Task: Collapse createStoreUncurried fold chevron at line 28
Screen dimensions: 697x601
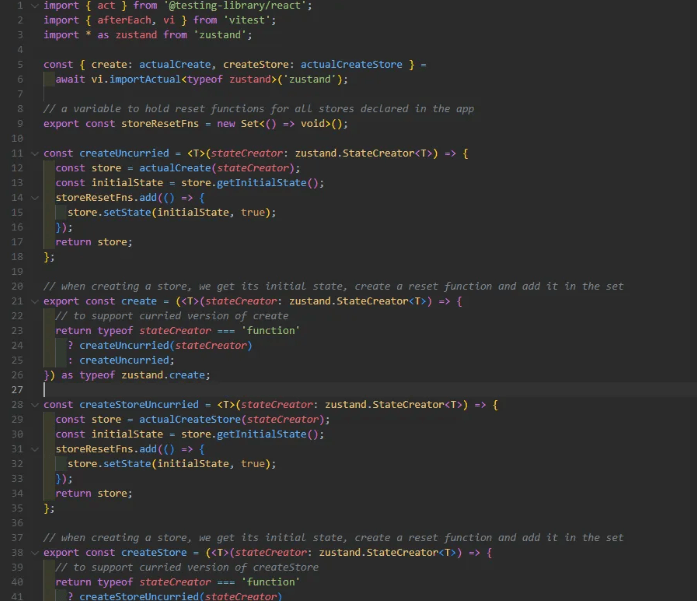Action: pos(35,405)
